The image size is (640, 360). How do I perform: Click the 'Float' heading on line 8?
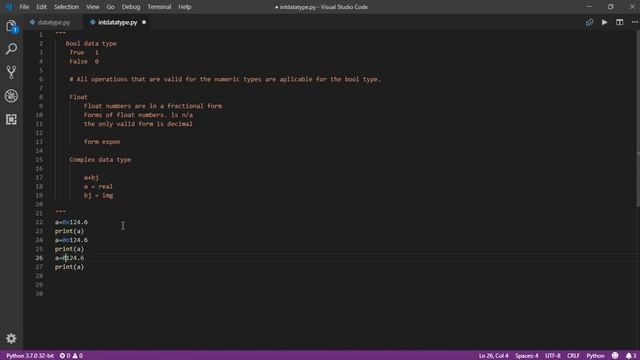click(78, 97)
